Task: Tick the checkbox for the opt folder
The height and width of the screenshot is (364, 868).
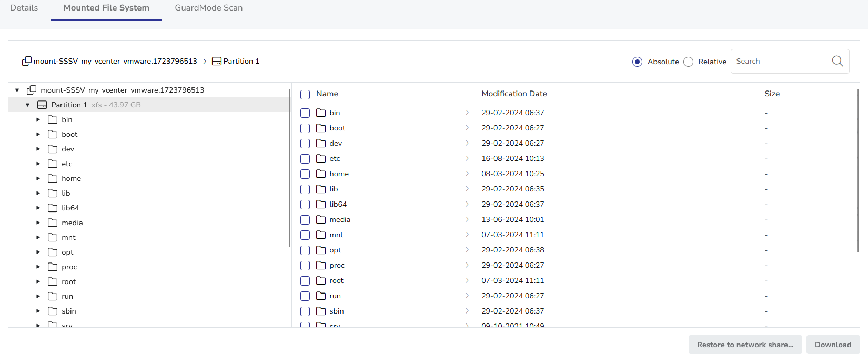Action: pos(305,250)
